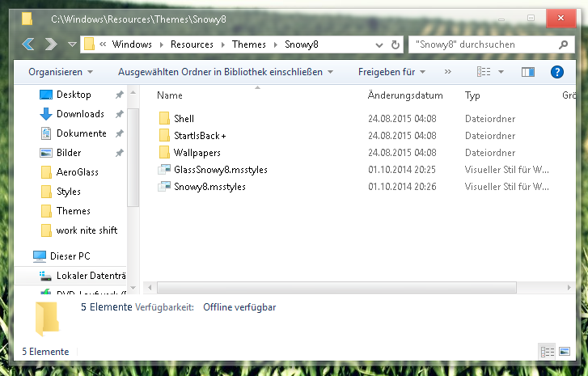Switch to Details view in status bar
The width and height of the screenshot is (588, 376).
pyautogui.click(x=547, y=351)
